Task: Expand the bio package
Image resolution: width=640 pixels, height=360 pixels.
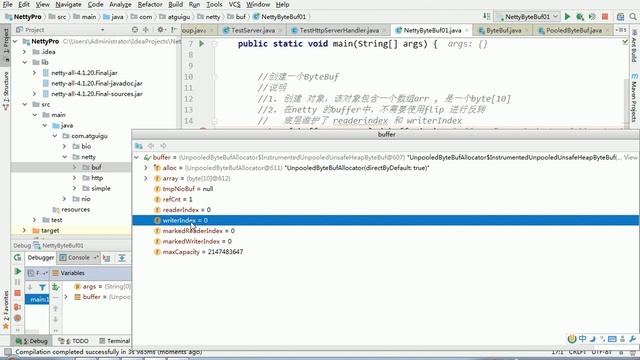Action: (64, 146)
